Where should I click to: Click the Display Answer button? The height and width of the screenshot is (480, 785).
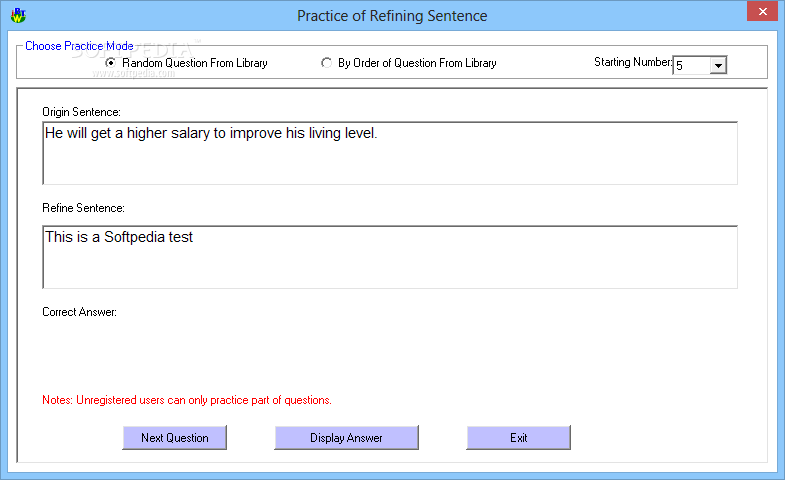coord(346,437)
